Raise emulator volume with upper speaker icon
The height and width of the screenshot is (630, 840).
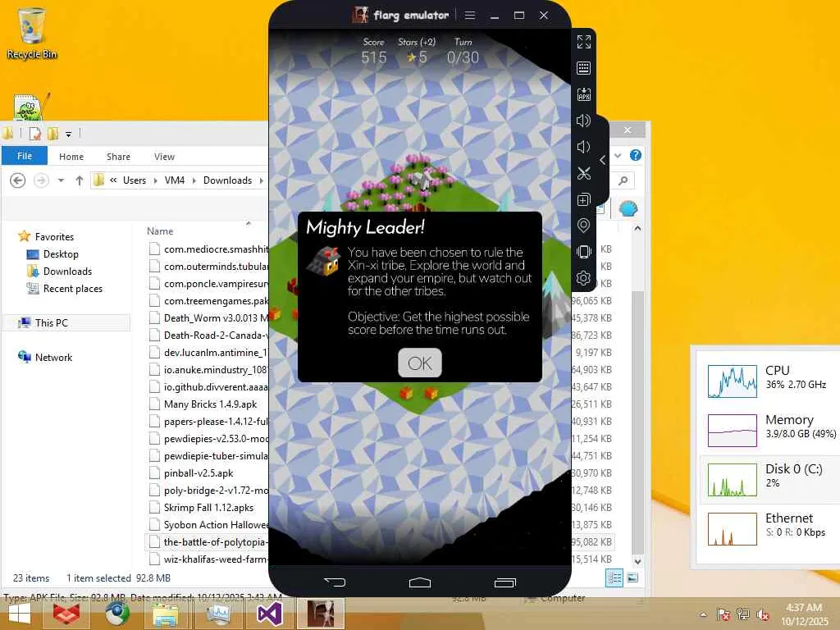583,121
